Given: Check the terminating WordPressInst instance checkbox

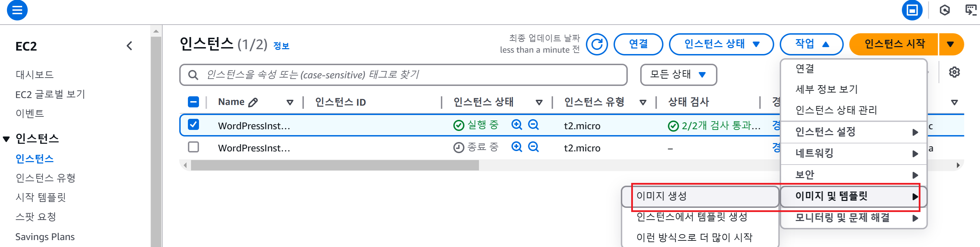Looking at the screenshot, I should [x=193, y=147].
